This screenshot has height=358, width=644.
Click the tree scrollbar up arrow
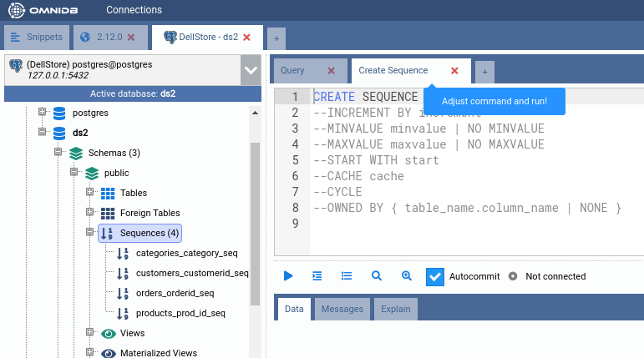pos(255,113)
